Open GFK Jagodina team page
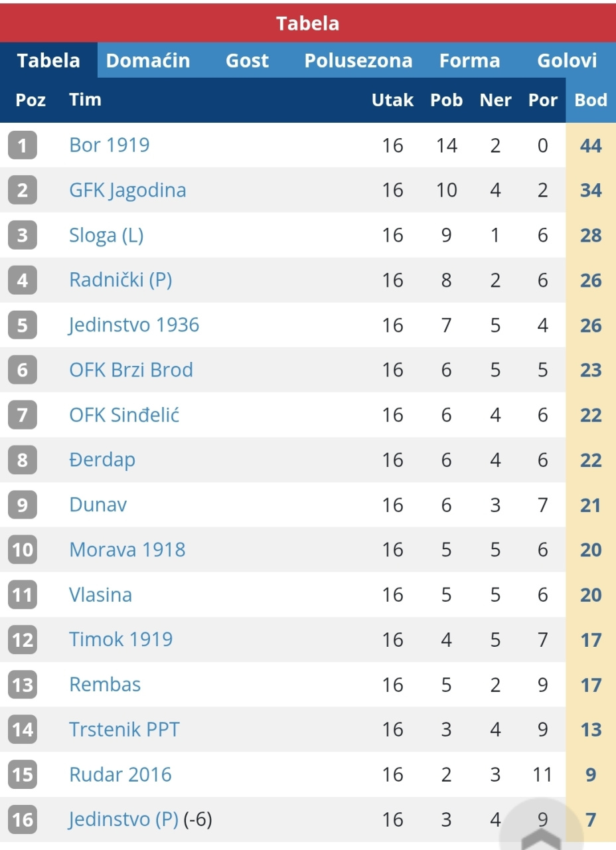 coord(127,190)
